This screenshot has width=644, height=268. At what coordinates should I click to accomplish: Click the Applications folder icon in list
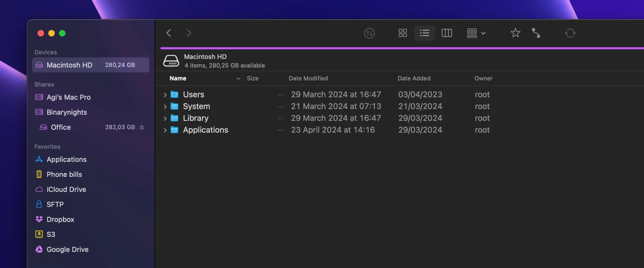pos(174,130)
